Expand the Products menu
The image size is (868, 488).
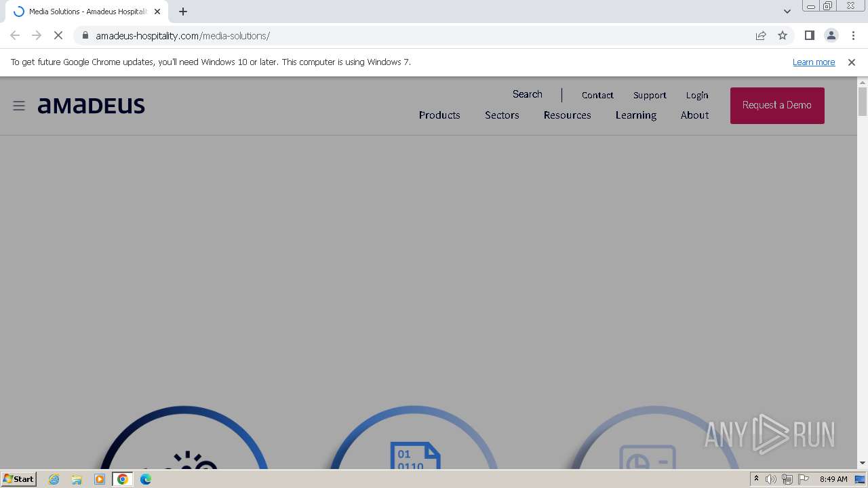(x=439, y=115)
